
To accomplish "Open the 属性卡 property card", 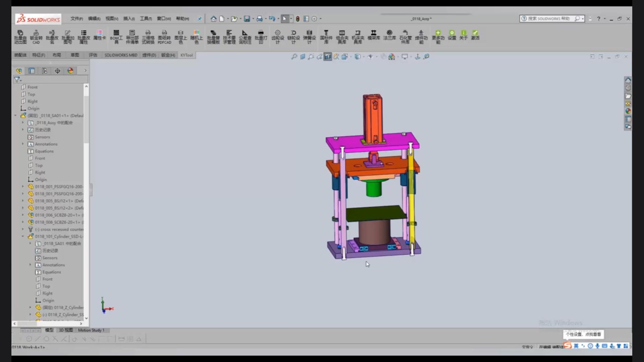I will (x=99, y=35).
